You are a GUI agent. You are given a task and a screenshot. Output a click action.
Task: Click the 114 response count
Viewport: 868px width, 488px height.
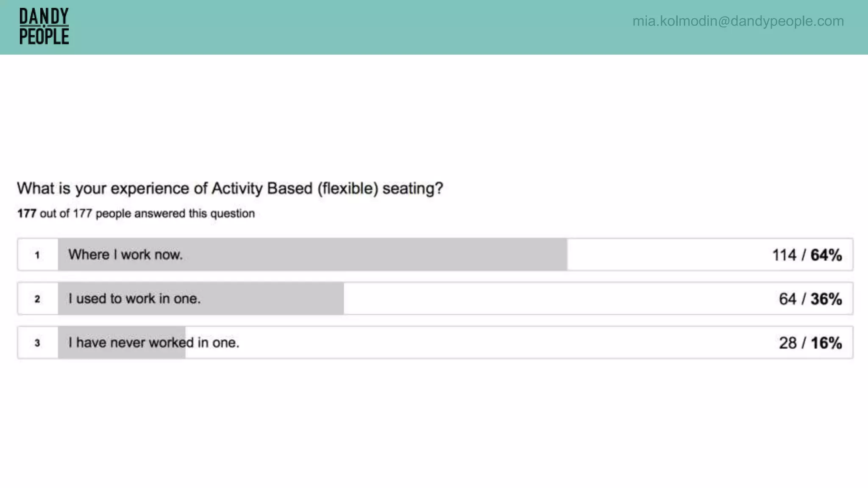pos(784,255)
